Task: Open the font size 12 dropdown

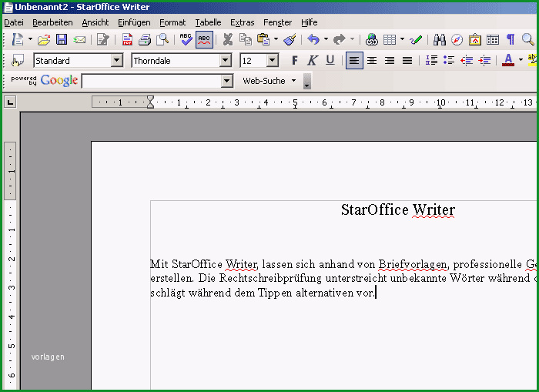Action: (273, 61)
